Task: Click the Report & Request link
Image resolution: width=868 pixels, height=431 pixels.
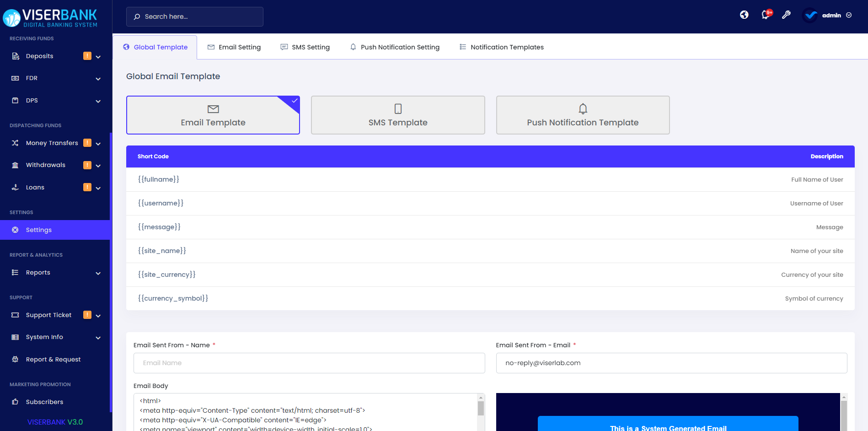Action: tap(53, 359)
